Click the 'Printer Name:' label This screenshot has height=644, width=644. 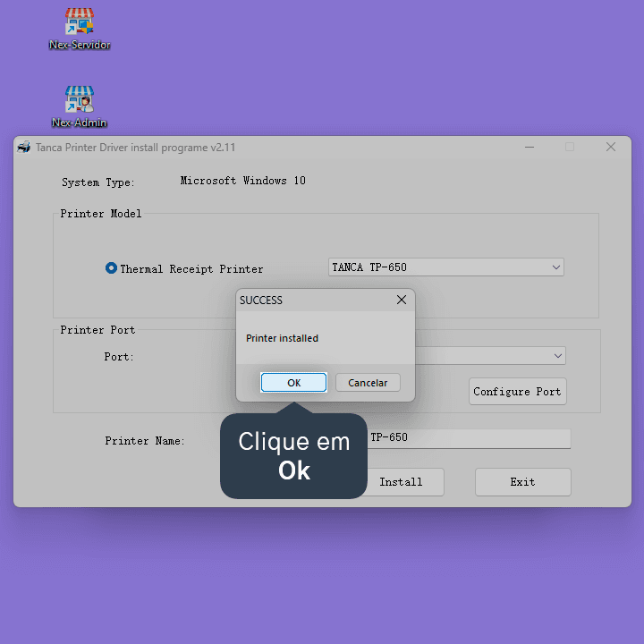coord(145,441)
